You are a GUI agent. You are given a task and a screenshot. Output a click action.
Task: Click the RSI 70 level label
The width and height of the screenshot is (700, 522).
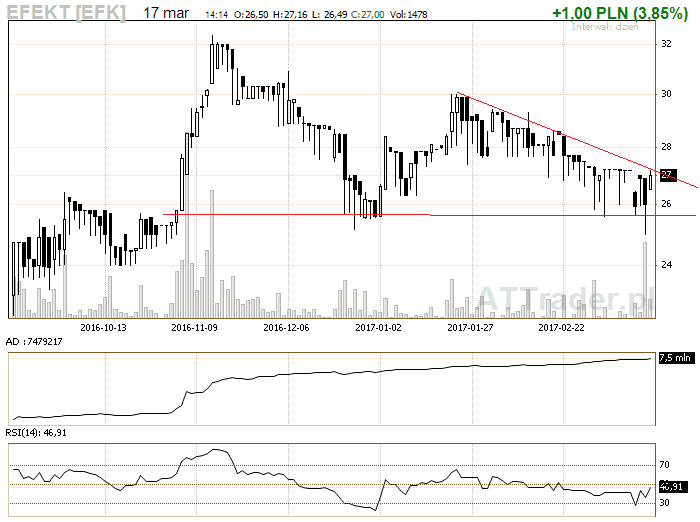[665, 465]
